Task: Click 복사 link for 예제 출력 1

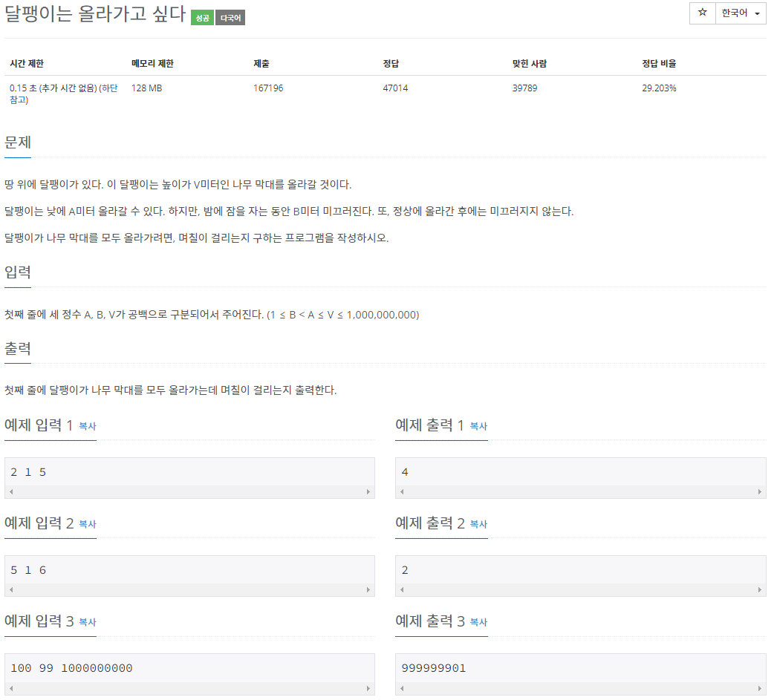Action: click(478, 426)
